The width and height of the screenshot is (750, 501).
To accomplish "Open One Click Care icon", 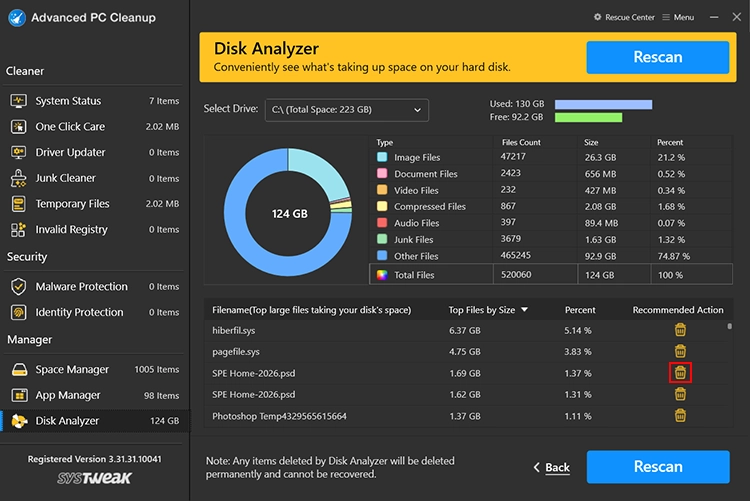I will pyautogui.click(x=18, y=127).
